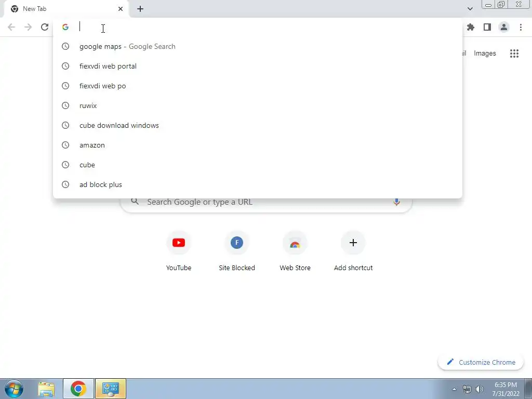
Task: Choose the fiexvdi web po suggestion
Action: (258, 86)
